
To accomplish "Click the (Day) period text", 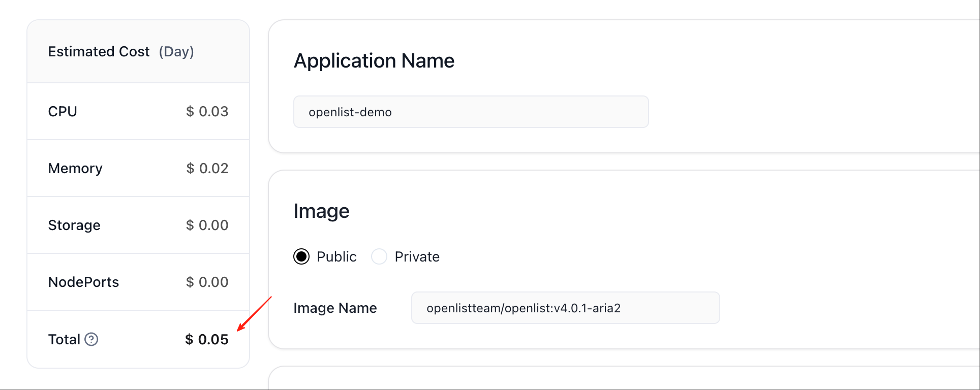I will 176,51.
